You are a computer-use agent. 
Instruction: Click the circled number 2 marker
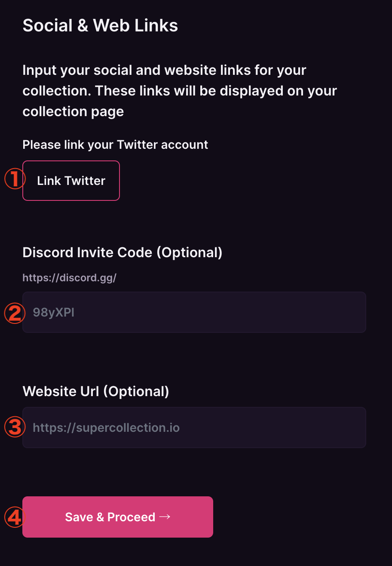[15, 314]
